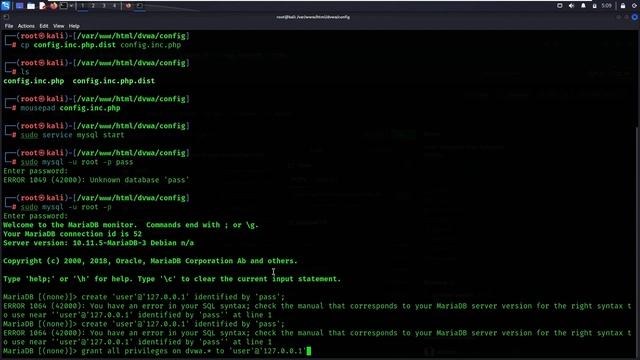Open the Actions menu
This screenshot has height=360, width=640.
(26, 26)
